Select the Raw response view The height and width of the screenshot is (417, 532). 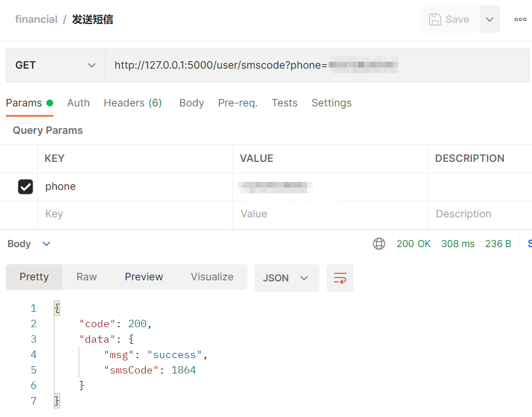click(86, 277)
